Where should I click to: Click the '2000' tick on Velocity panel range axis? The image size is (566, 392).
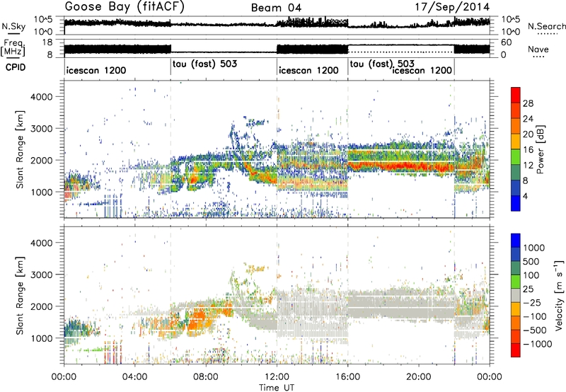tap(41, 306)
